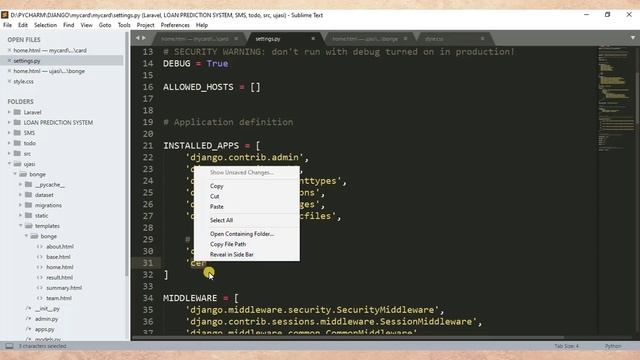
Task: Open the Project menu
Action: coord(145,25)
